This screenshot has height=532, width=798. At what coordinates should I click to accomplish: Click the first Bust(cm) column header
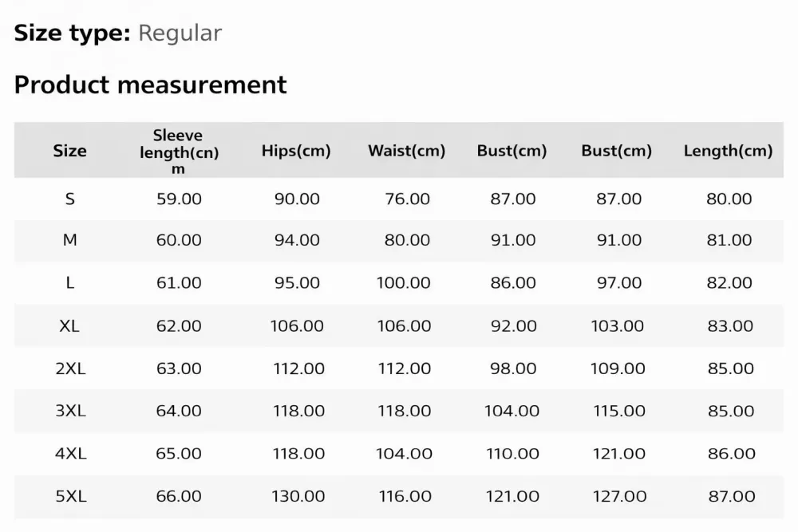[x=512, y=151]
